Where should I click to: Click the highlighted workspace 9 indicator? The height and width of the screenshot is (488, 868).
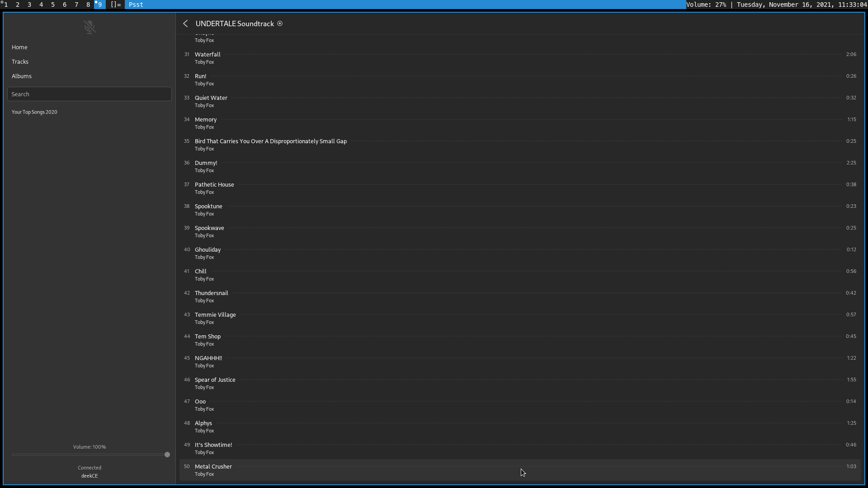(99, 5)
